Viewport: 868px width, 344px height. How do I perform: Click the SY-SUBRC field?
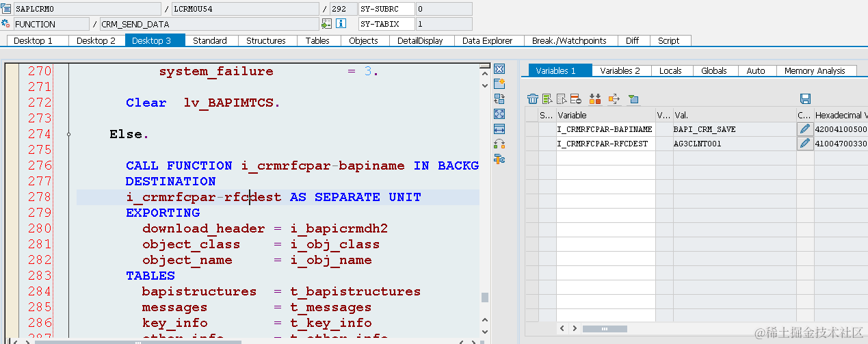[x=386, y=9]
